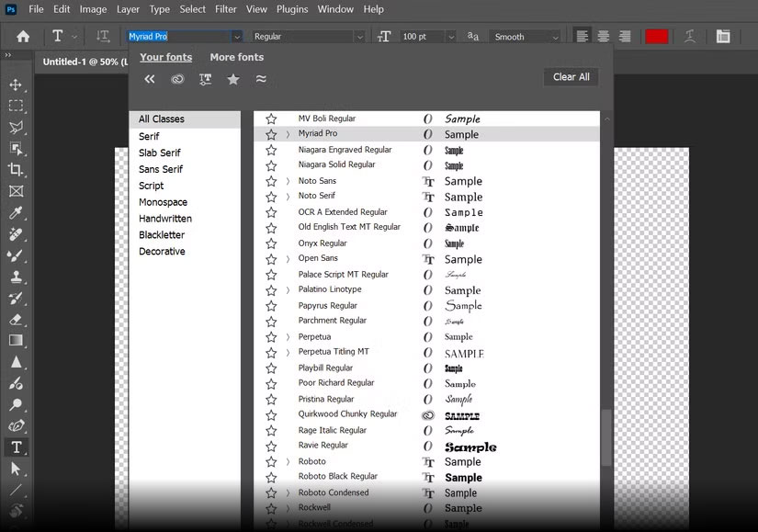Toggle the Character and Paragraph panels
This screenshot has width=758, height=532.
pos(723,36)
